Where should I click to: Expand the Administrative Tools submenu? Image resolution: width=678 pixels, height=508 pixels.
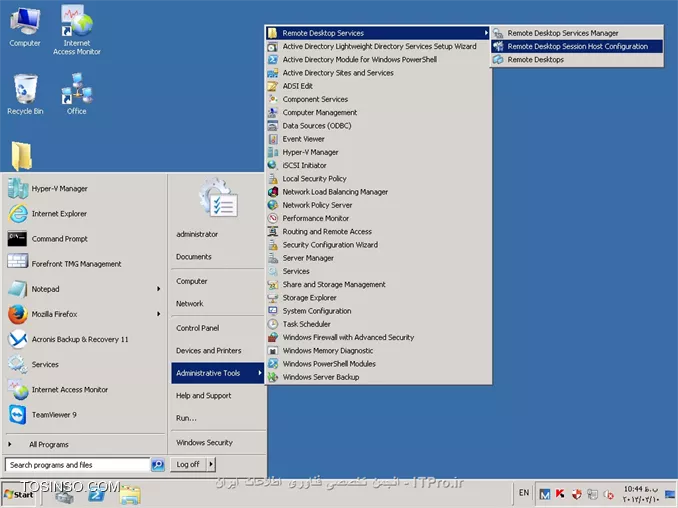point(217,373)
